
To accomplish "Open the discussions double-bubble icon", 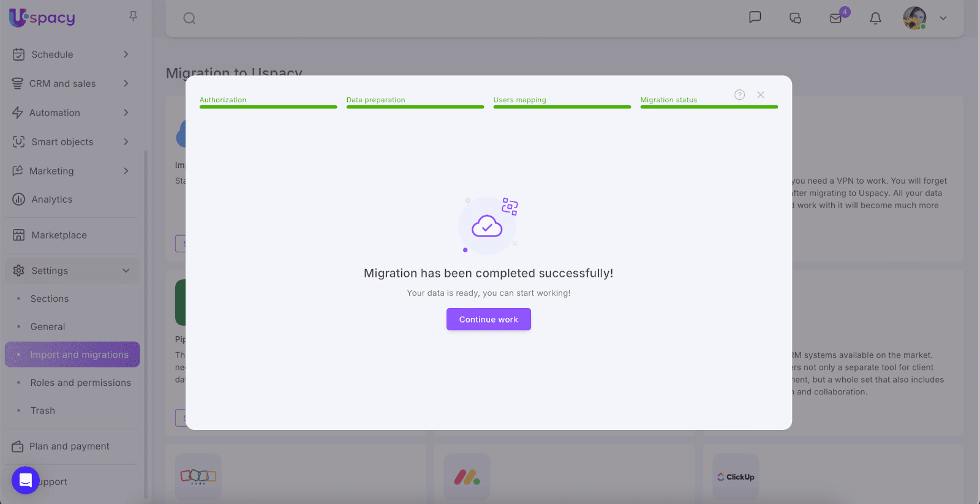I will point(795,18).
